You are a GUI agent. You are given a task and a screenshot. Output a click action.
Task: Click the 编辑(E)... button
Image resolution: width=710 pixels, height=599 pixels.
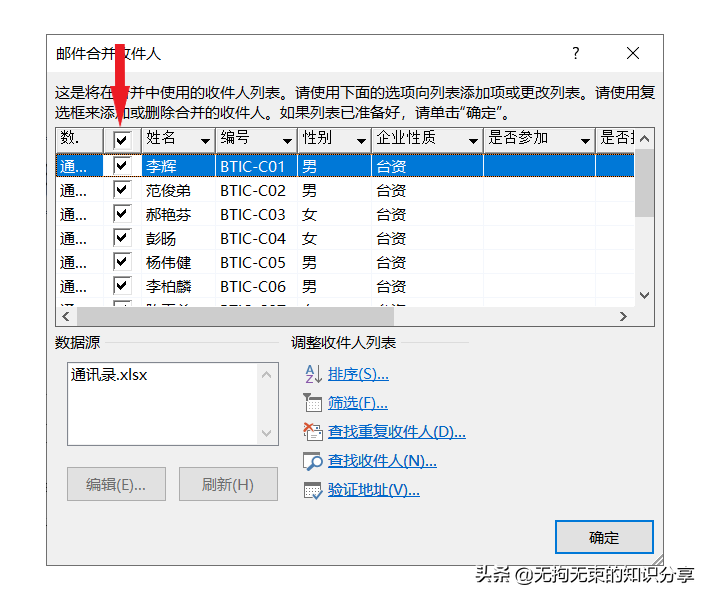(116, 484)
